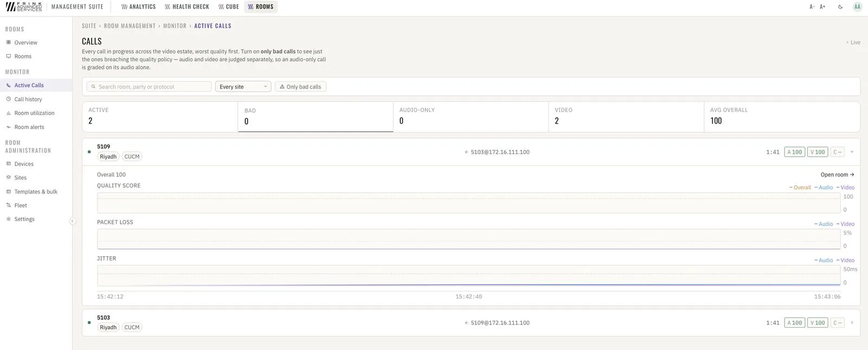This screenshot has width=868, height=350.
Task: Click Riyadh tag on call 5103
Action: (x=108, y=327)
